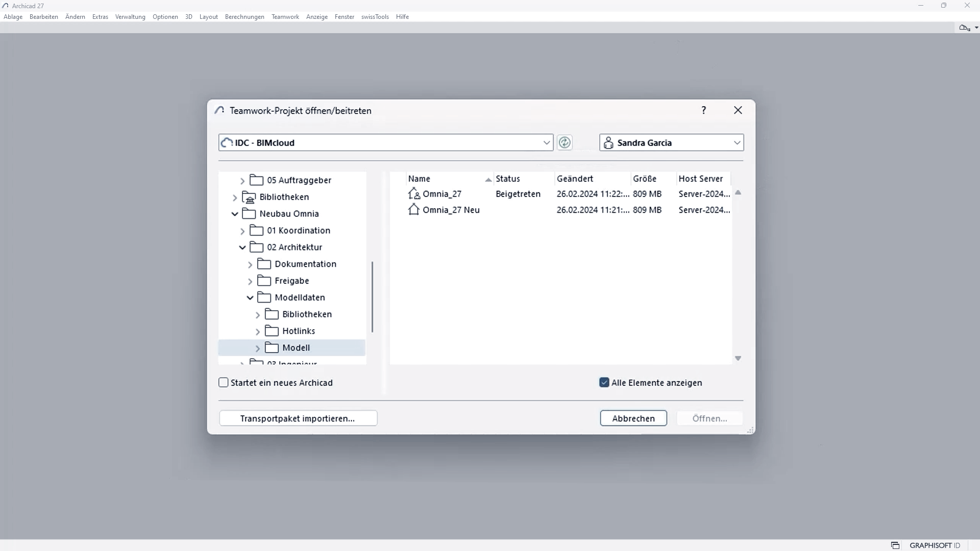
Task: Click the Modell folder icon
Action: (x=272, y=347)
